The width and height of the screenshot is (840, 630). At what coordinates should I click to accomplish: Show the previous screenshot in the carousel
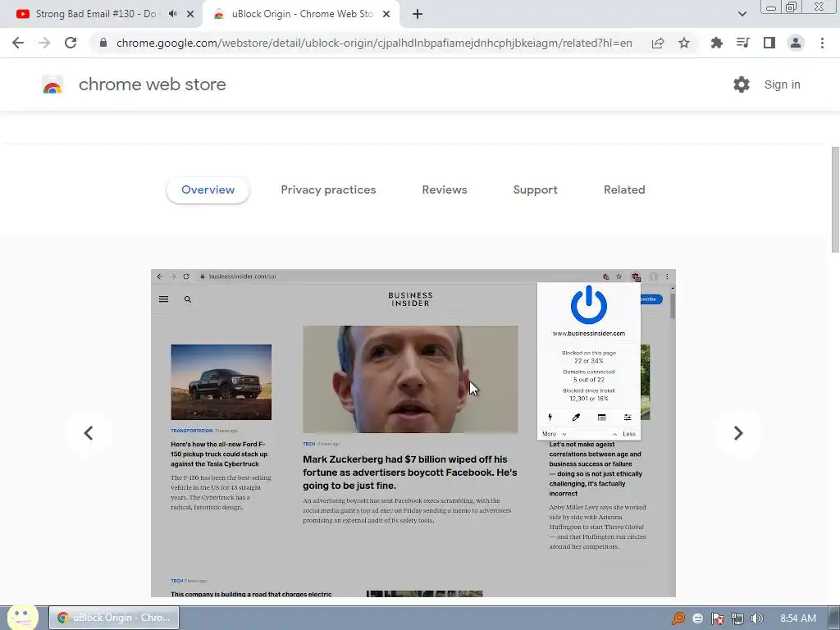coord(89,433)
